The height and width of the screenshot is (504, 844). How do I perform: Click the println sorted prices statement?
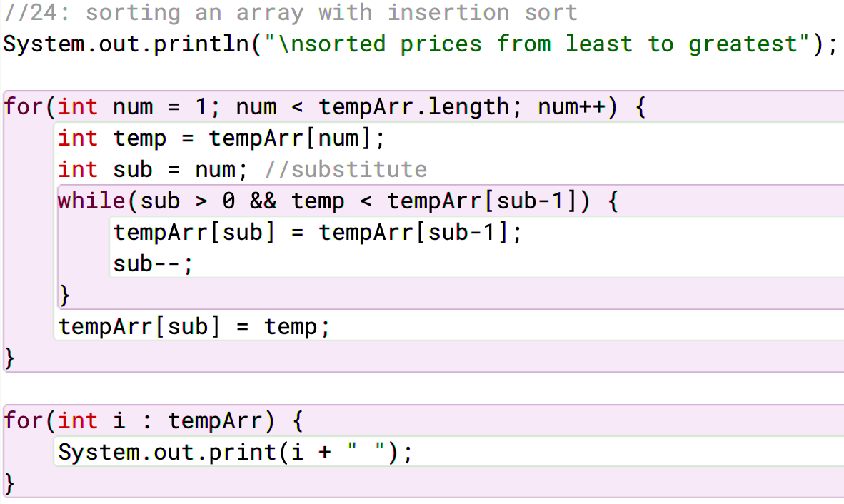pos(421,45)
